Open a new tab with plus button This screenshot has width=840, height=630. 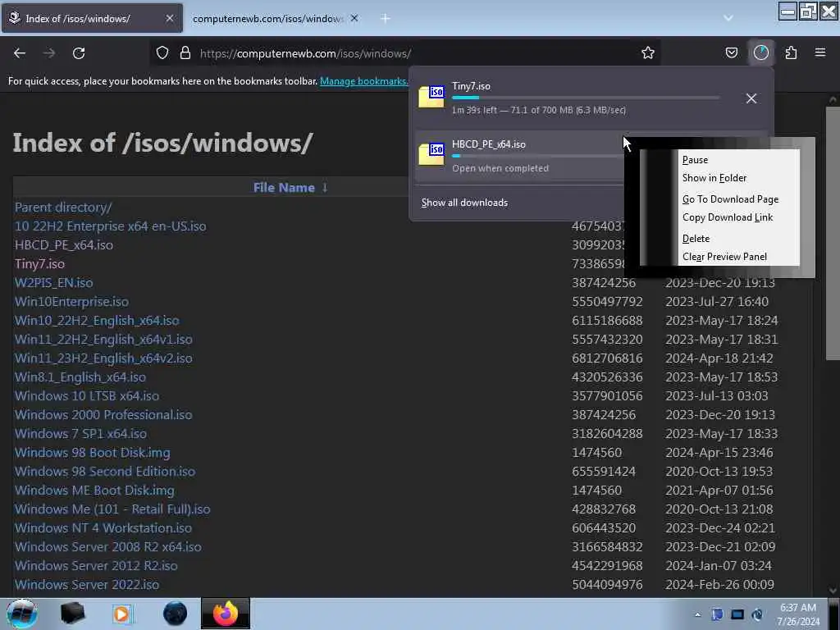(x=386, y=18)
